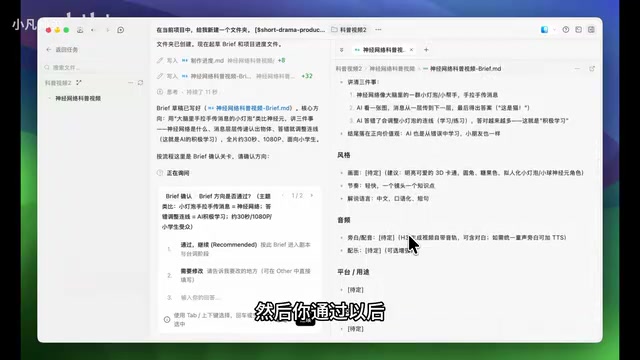
Task: Click the 讲清三件事 bullet line
Action: 363,82
